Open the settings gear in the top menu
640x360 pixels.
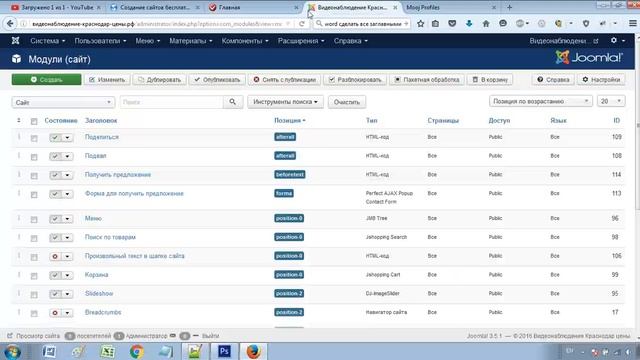613,41
